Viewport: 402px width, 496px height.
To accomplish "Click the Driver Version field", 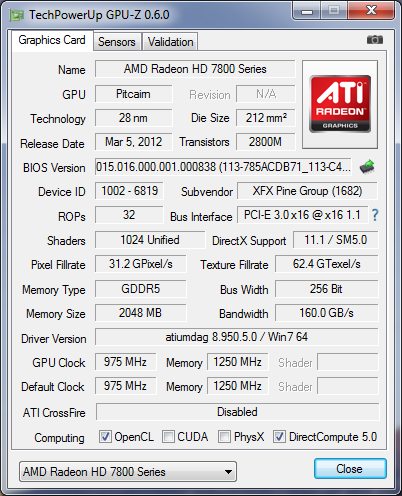I will (237, 337).
